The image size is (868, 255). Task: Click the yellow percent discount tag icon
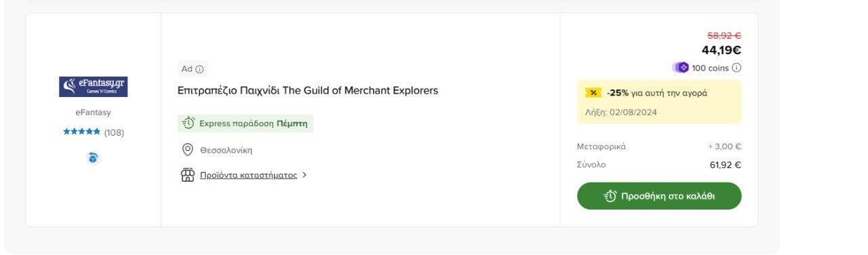[593, 93]
